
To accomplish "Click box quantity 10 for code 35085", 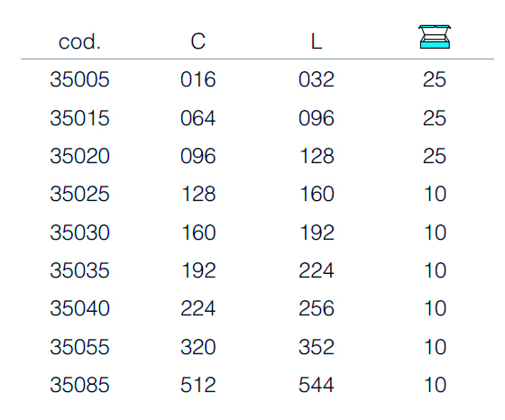I will (x=435, y=385).
